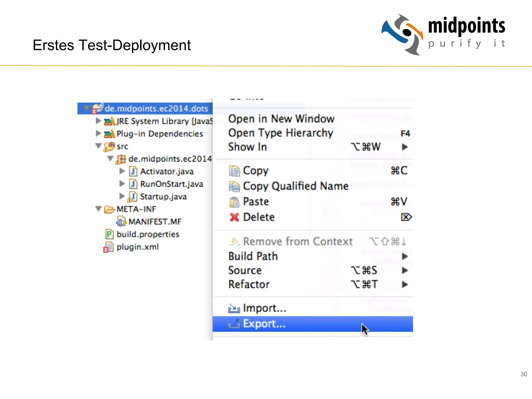Screen dimensions: 532x399
Task: Click the red Delete X icon
Action: [x=234, y=217]
